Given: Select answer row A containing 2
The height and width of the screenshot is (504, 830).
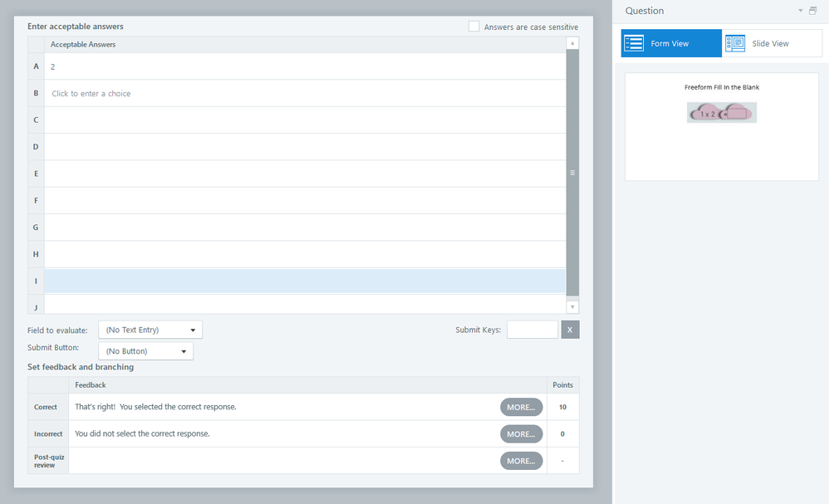Looking at the screenshot, I should (305, 66).
